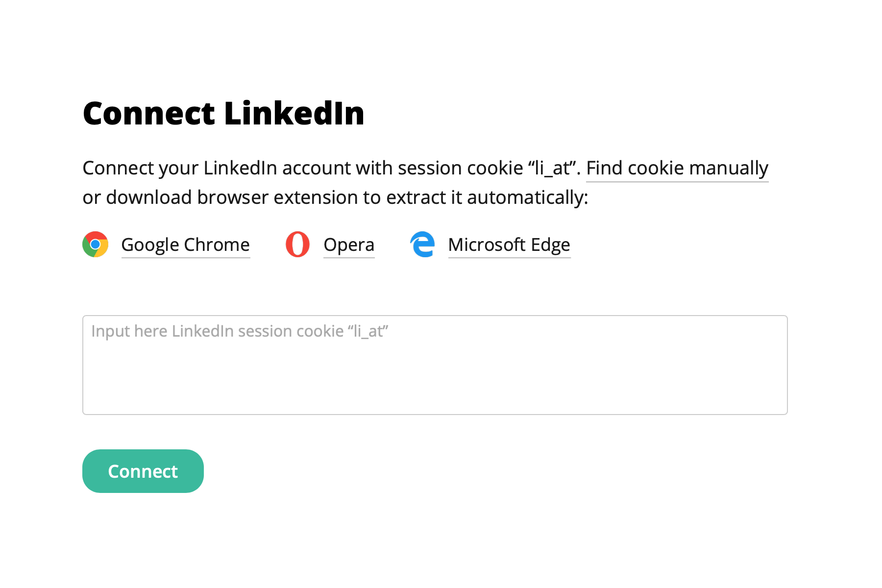Click the "Connect LinkedIn" page heading

pos(223,114)
